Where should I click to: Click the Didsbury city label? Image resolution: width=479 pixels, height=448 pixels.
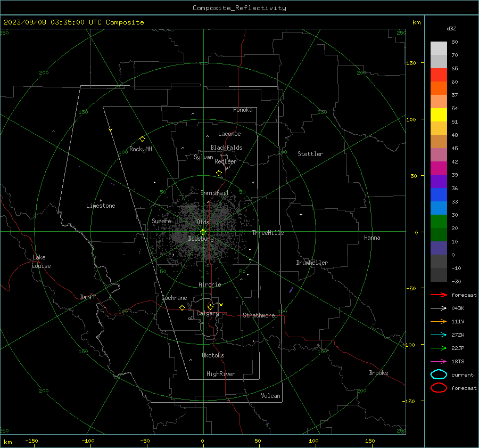pyautogui.click(x=201, y=239)
